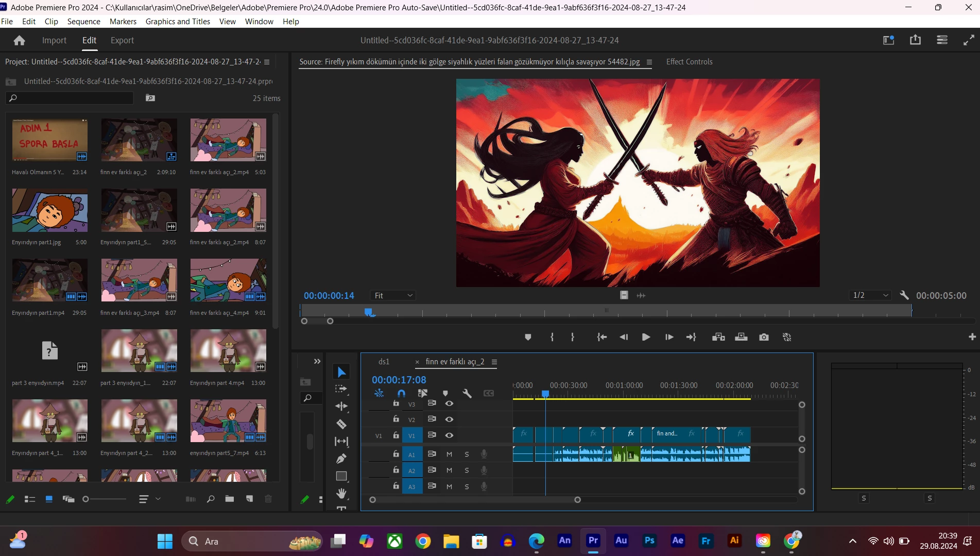The width and height of the screenshot is (980, 556).
Task: Toggle V1 track output eye
Action: (449, 435)
